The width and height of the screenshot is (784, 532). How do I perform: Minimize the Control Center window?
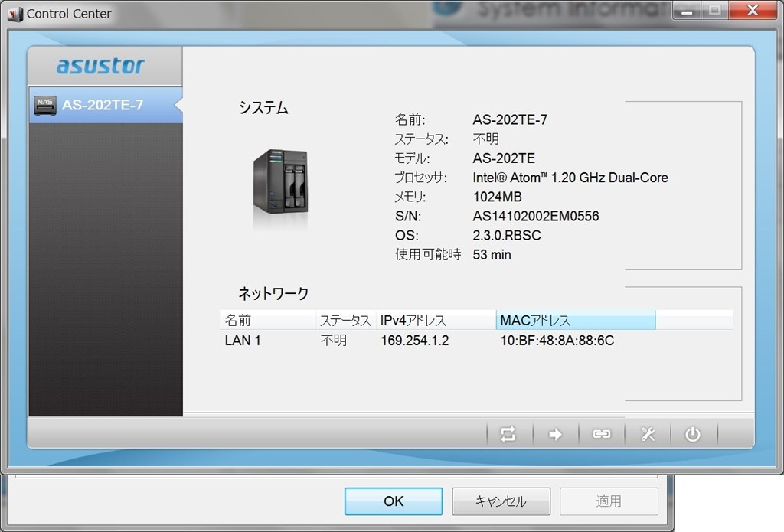tap(687, 10)
